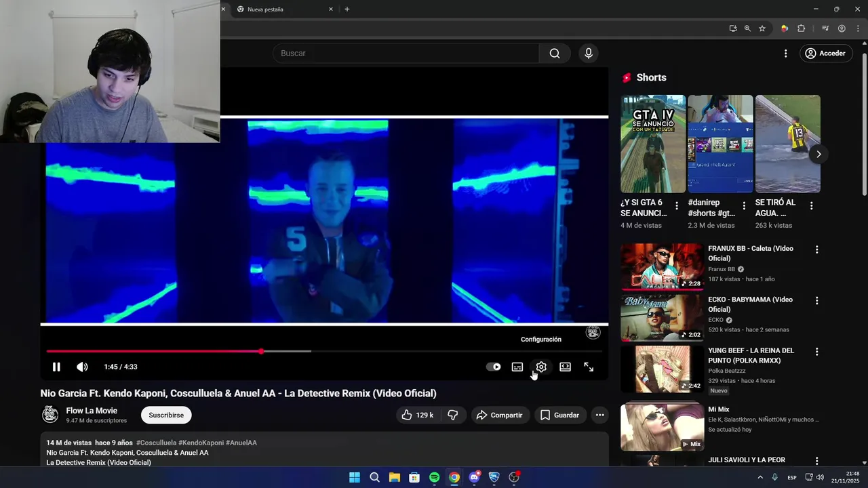Open File Explorer from the taskbar
Screen dimensions: 868x488
point(395,477)
